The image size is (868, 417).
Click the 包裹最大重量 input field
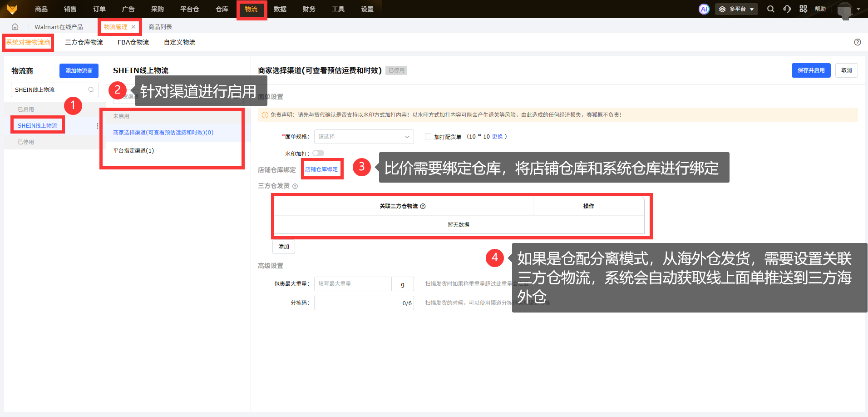pos(352,284)
